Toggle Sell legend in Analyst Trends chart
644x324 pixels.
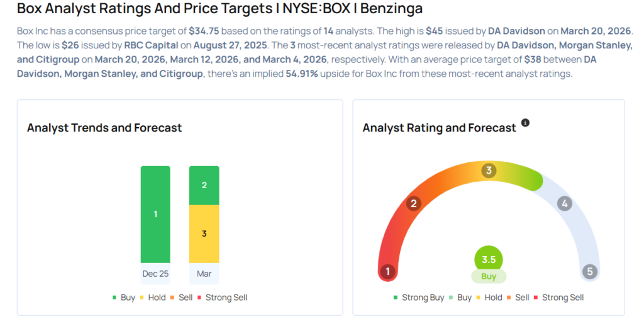[183, 298]
